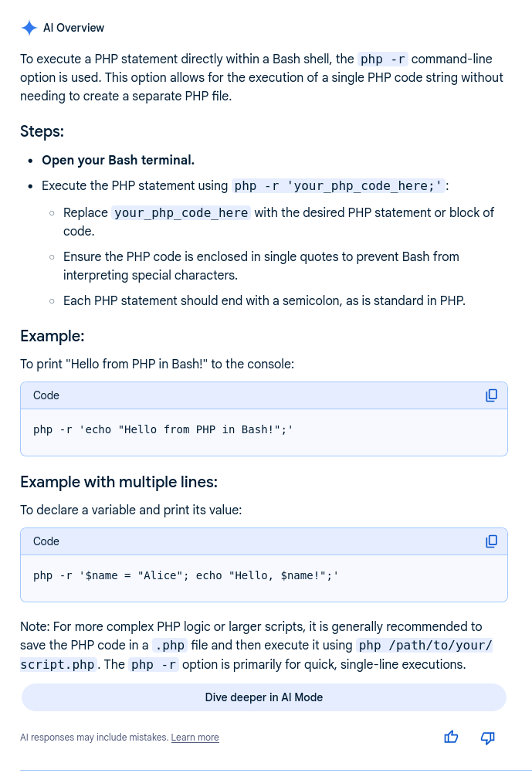Copy the Hello from PHP code snippet

[x=491, y=395]
